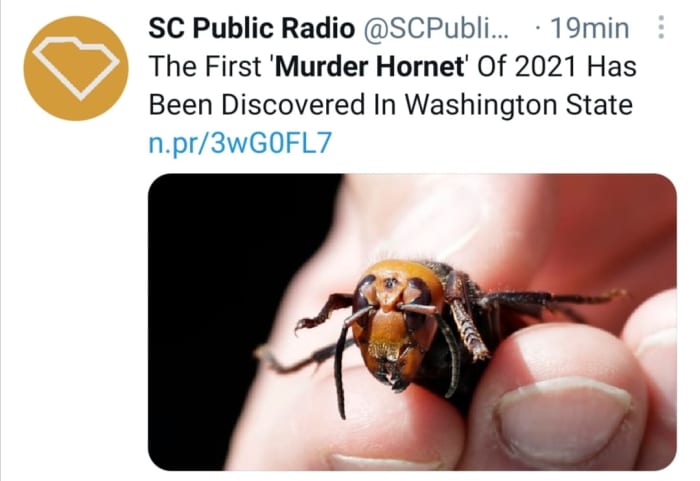The image size is (700, 481).
Task: Click 'The First' at the tweet start
Action: coord(204,66)
